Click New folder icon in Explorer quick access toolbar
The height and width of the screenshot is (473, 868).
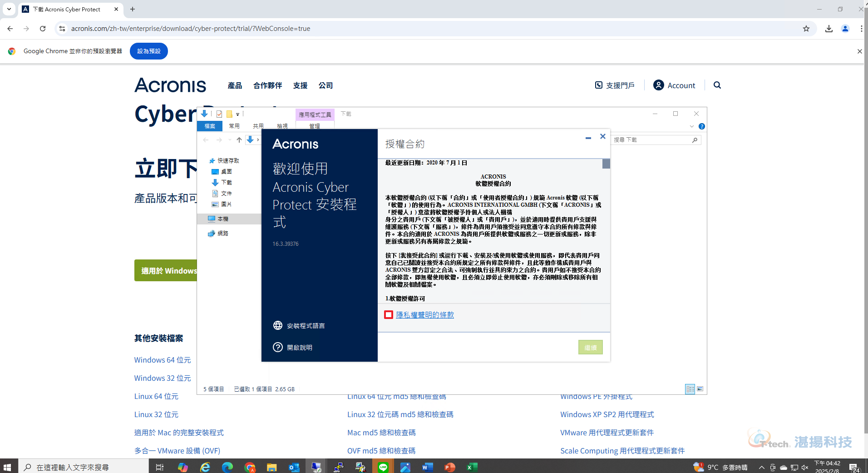(229, 114)
